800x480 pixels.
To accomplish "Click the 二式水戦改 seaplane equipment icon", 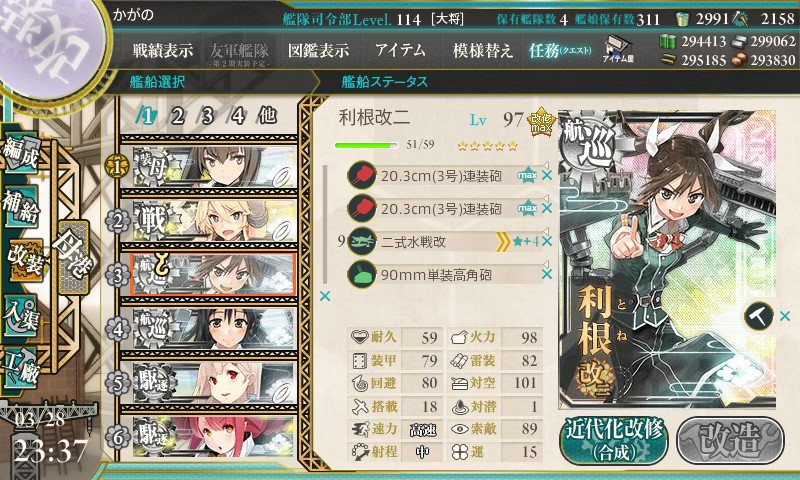I will tap(361, 241).
